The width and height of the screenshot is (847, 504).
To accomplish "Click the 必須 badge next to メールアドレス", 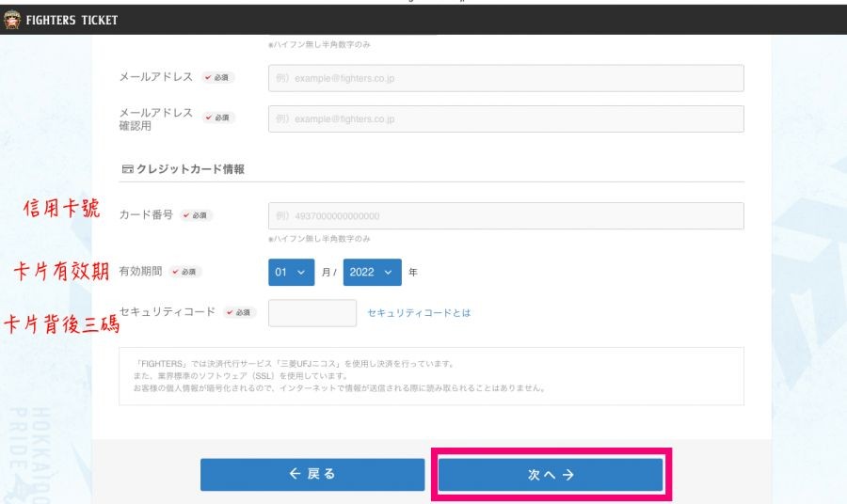I will pyautogui.click(x=218, y=77).
